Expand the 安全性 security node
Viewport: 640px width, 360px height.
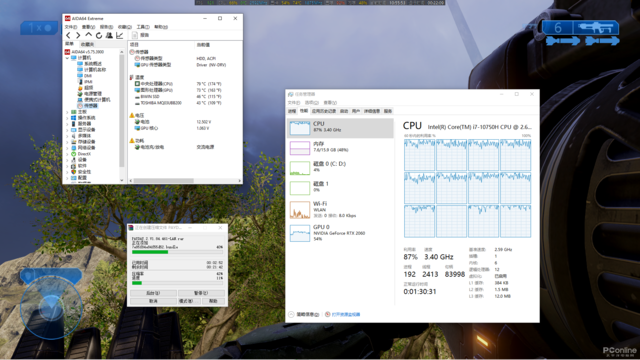point(67,172)
